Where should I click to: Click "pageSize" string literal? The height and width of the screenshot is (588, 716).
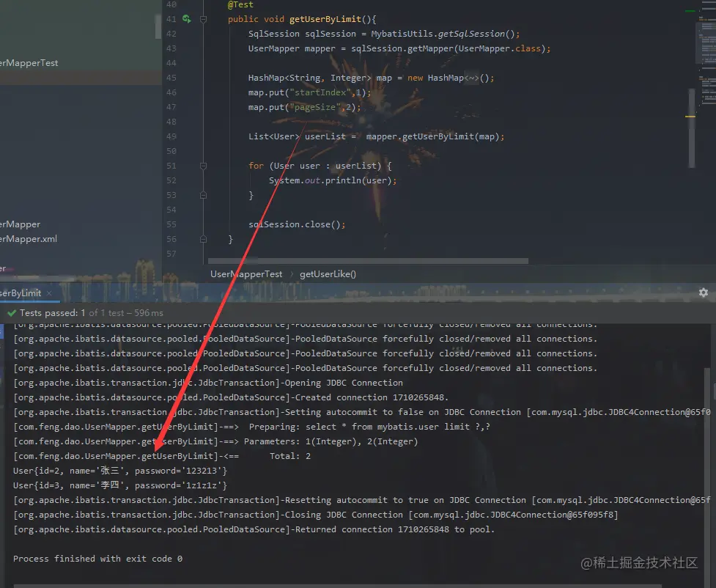tap(315, 107)
